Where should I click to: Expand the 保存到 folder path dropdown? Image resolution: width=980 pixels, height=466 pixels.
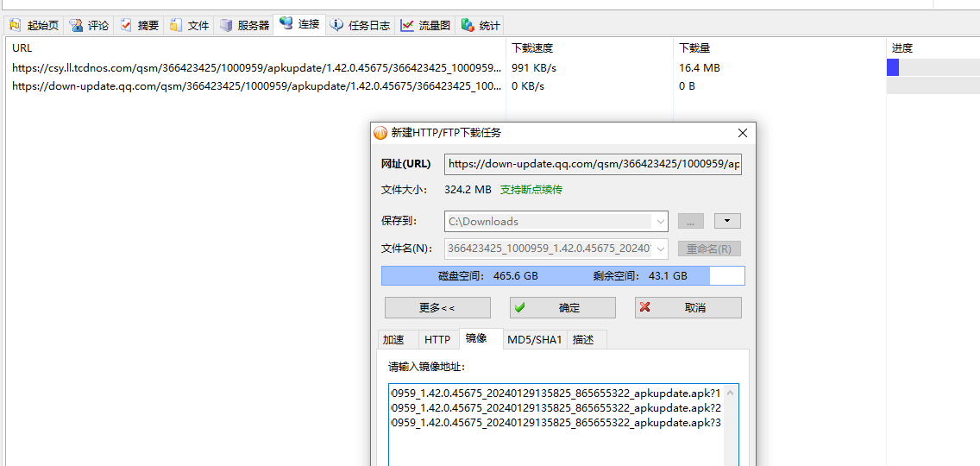(x=661, y=222)
